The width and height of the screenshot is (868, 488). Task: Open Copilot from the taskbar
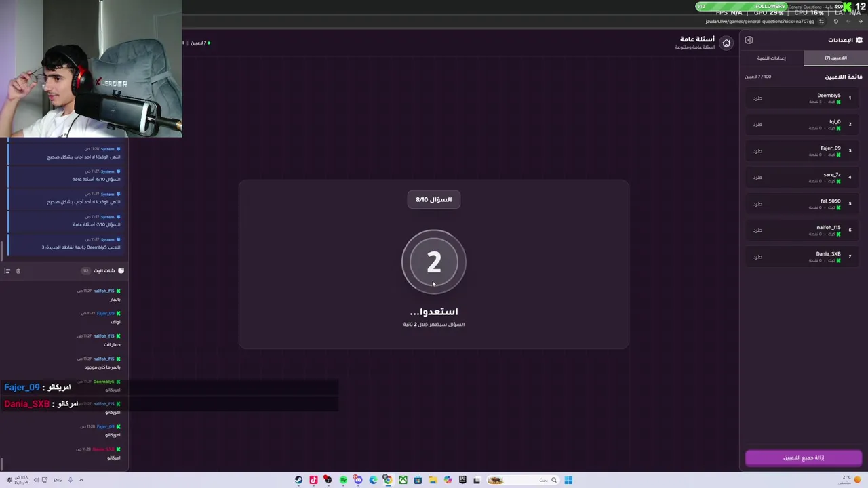(x=448, y=480)
